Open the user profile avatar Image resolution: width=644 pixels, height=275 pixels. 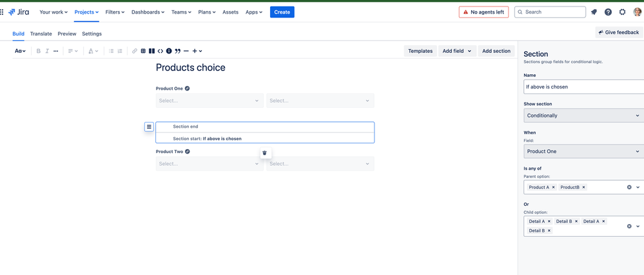coord(637,12)
